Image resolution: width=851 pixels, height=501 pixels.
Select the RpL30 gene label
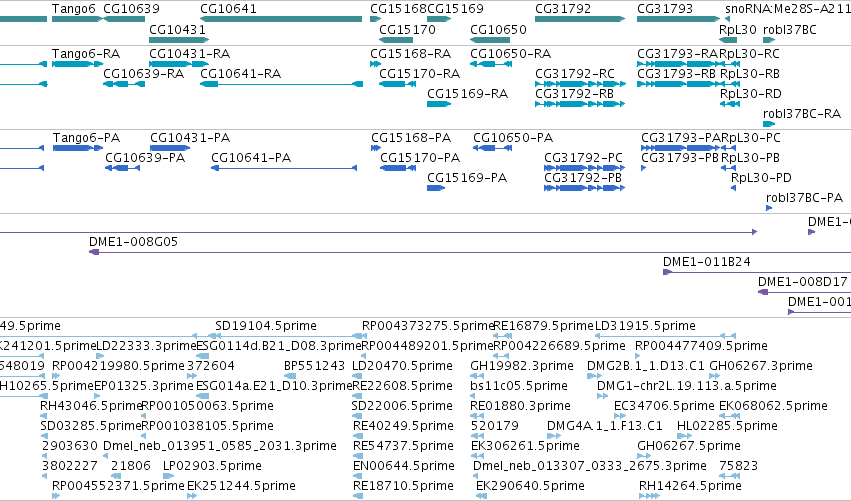(738, 29)
